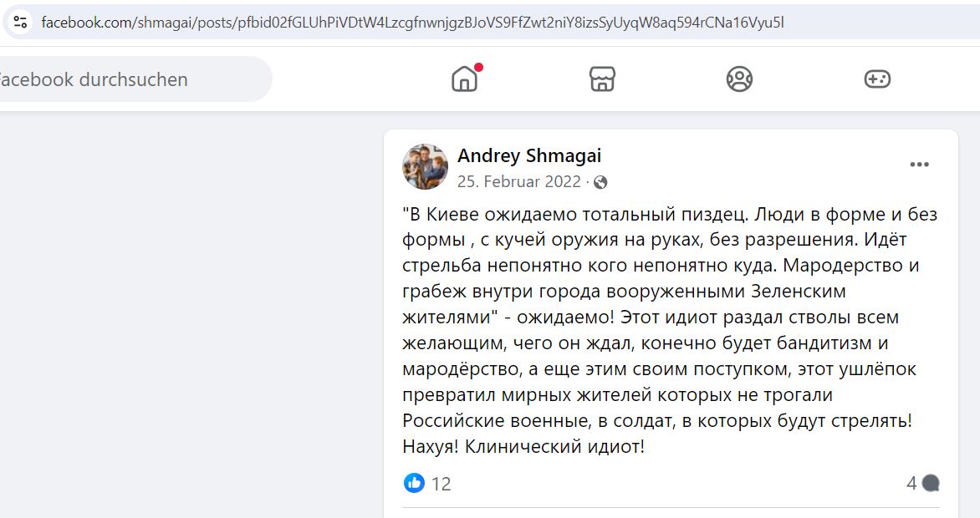Open the Marketplace storefront icon
The height and width of the screenshot is (518, 980).
point(602,79)
